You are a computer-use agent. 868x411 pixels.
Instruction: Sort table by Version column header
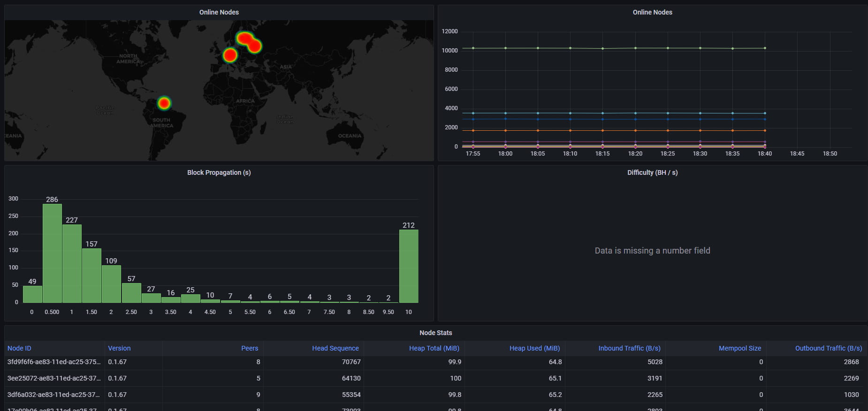click(119, 348)
